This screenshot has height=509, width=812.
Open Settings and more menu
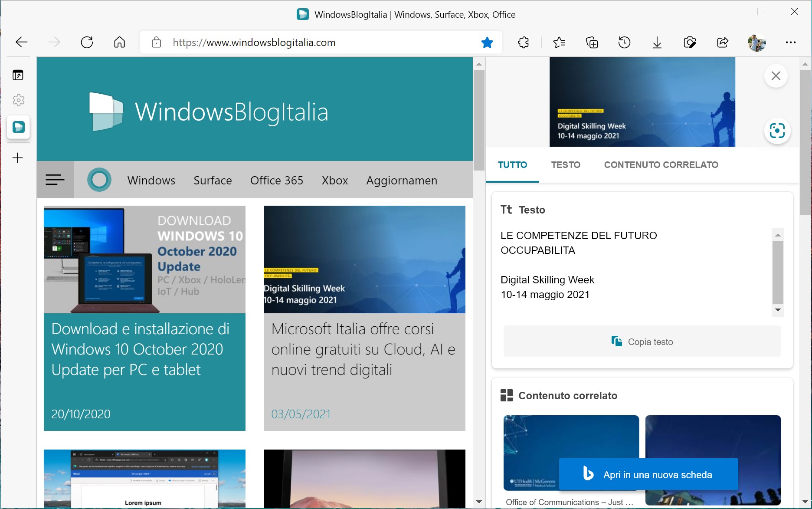790,43
